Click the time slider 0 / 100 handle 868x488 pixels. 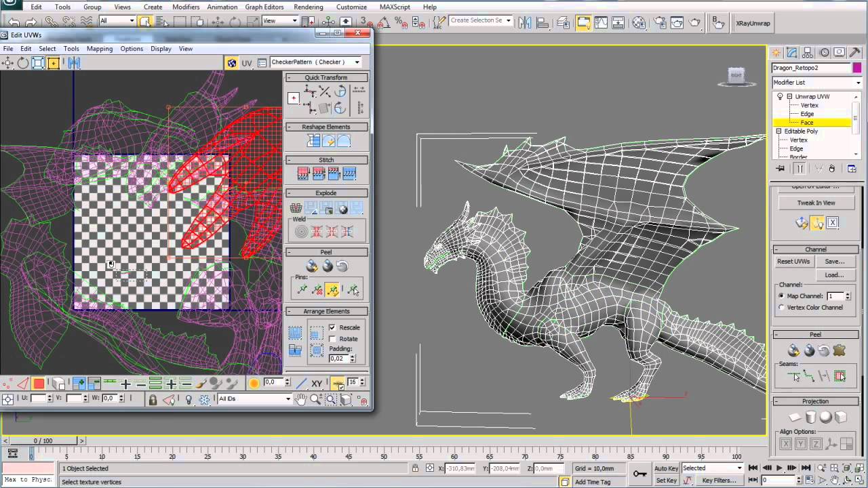(x=42, y=441)
